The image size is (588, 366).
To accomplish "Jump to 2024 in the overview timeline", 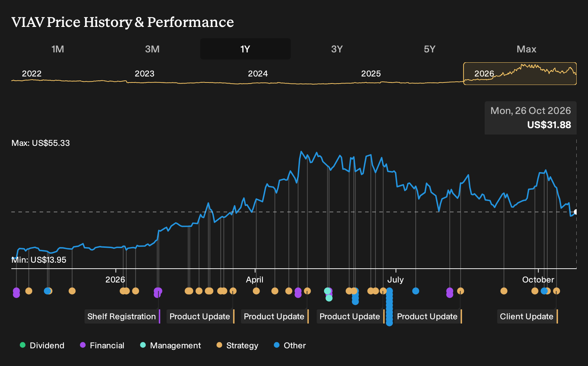I will [258, 74].
